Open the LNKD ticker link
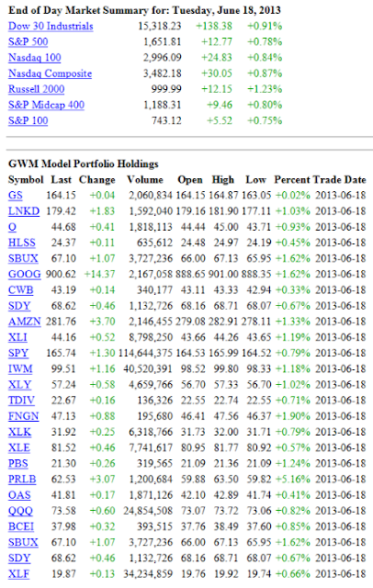This screenshot has width=373, height=588. point(24,211)
